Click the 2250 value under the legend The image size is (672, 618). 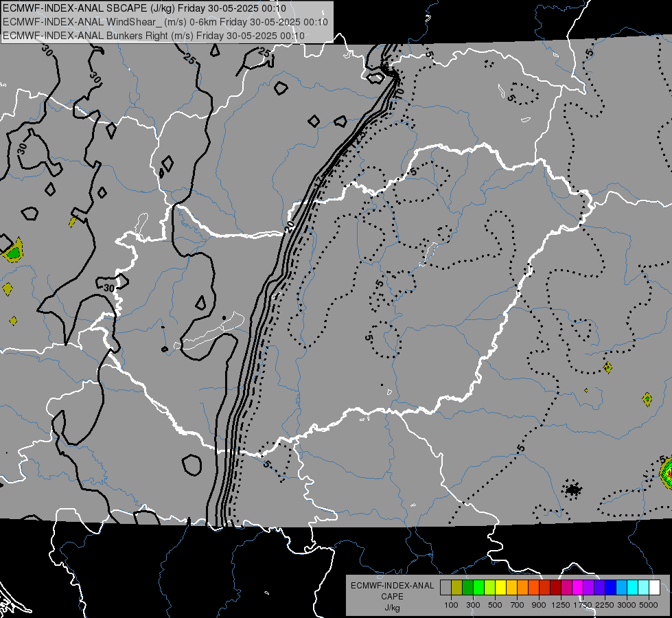(605, 605)
